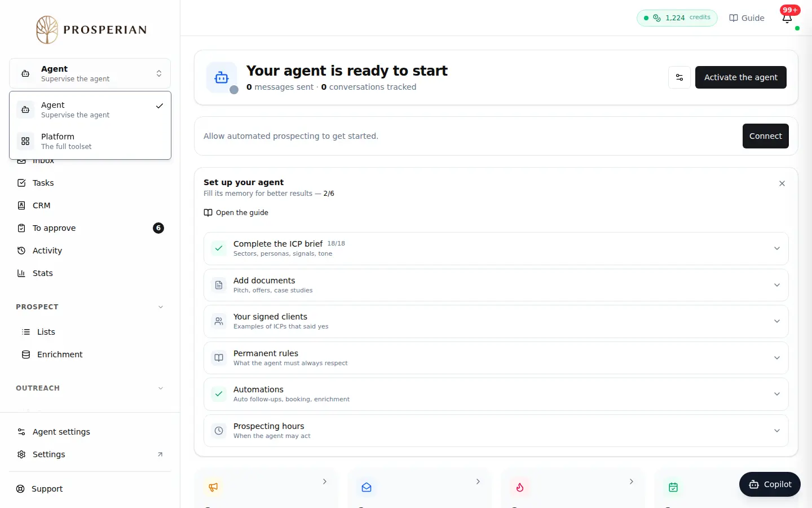Click the Activity history icon in sidebar
The height and width of the screenshot is (508, 812).
coord(21,251)
